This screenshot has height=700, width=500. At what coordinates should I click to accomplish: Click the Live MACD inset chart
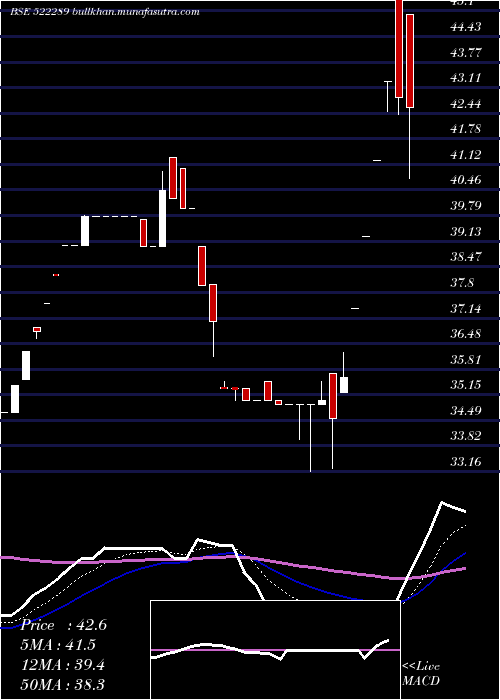tap(275, 650)
